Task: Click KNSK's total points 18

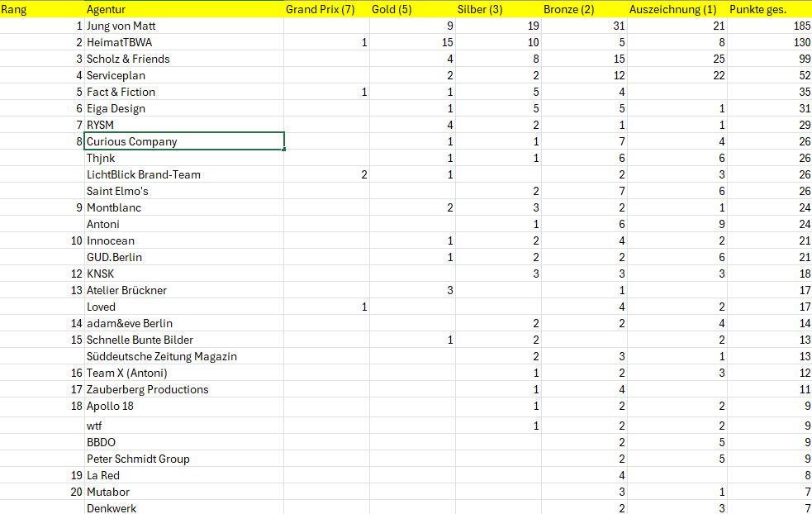Action: coord(770,274)
